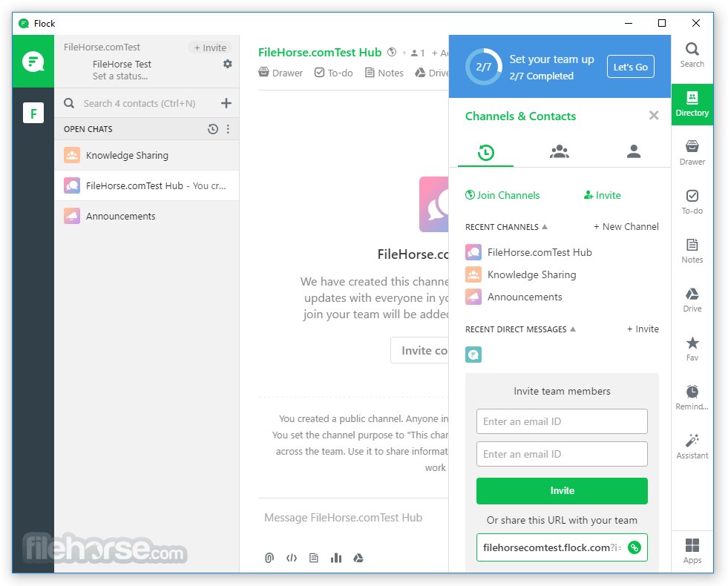This screenshot has height=586, width=728.
Task: Open the Directory panel icon
Action: click(x=692, y=105)
